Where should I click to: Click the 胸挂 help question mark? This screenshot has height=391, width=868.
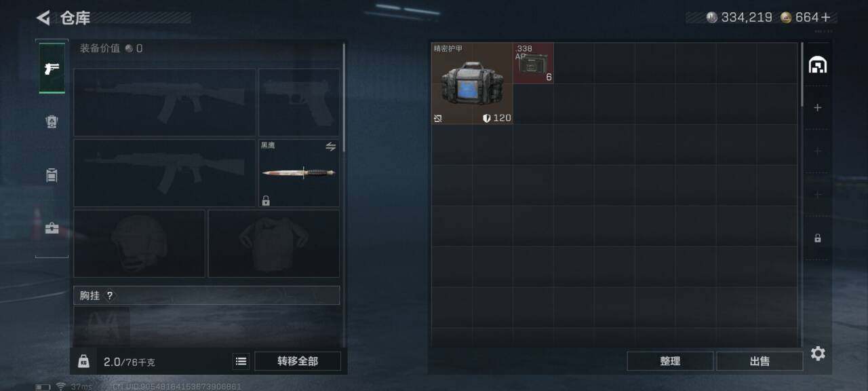tap(110, 295)
